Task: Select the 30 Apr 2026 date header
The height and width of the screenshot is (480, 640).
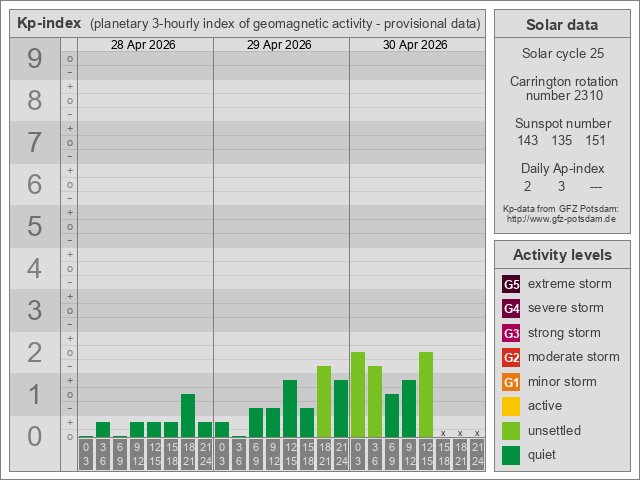Action: [416, 45]
